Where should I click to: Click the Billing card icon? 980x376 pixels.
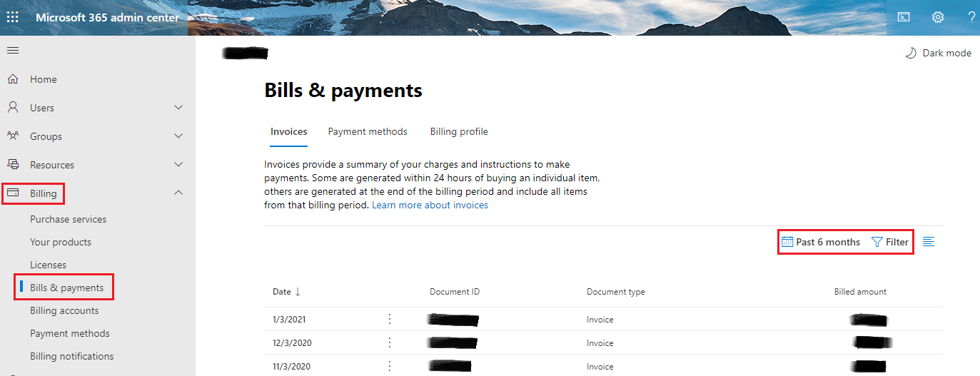(12, 193)
